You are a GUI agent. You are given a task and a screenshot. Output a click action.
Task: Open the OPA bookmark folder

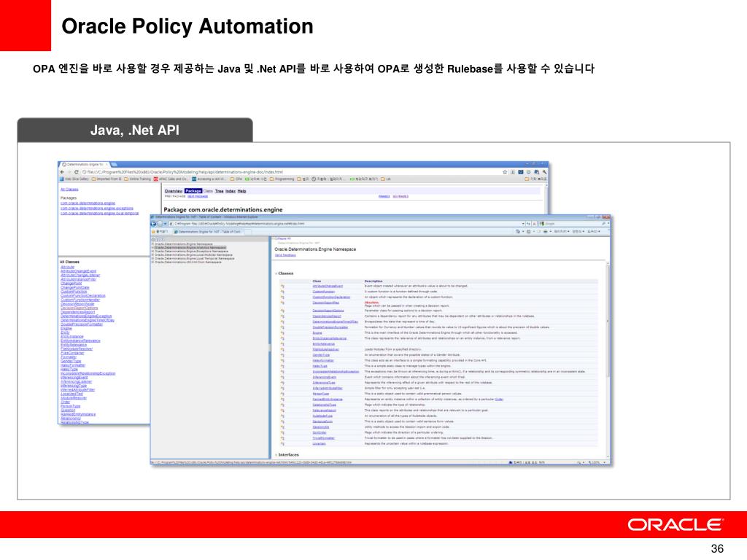click(x=236, y=179)
